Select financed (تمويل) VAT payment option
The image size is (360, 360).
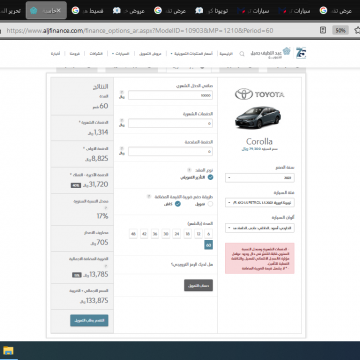point(210,204)
